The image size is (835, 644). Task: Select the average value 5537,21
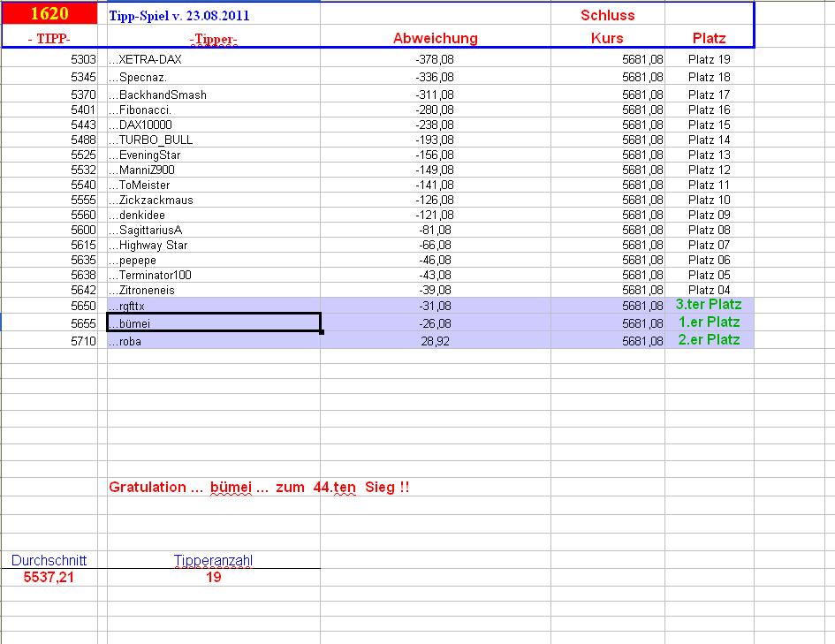tap(49, 577)
